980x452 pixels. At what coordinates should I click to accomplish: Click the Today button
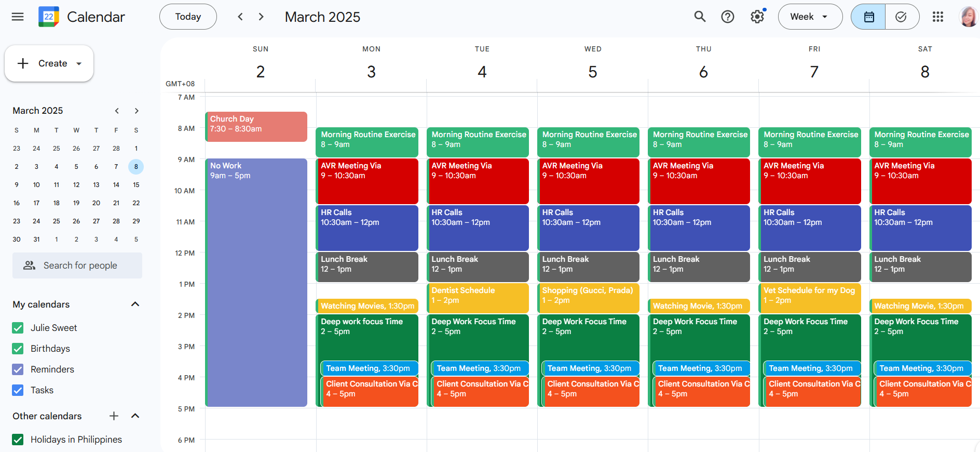(x=188, y=17)
